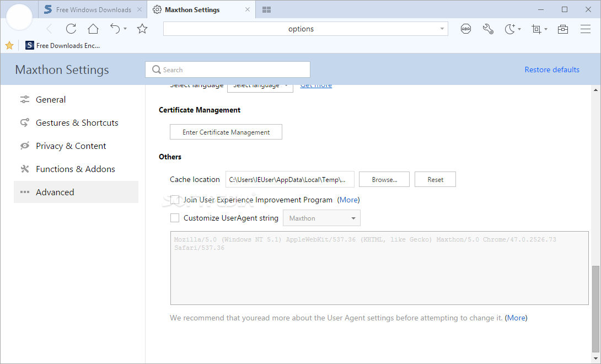Screen dimensions: 601x364
Task: Open the toolbox briefcase icon
Action: [x=563, y=29]
